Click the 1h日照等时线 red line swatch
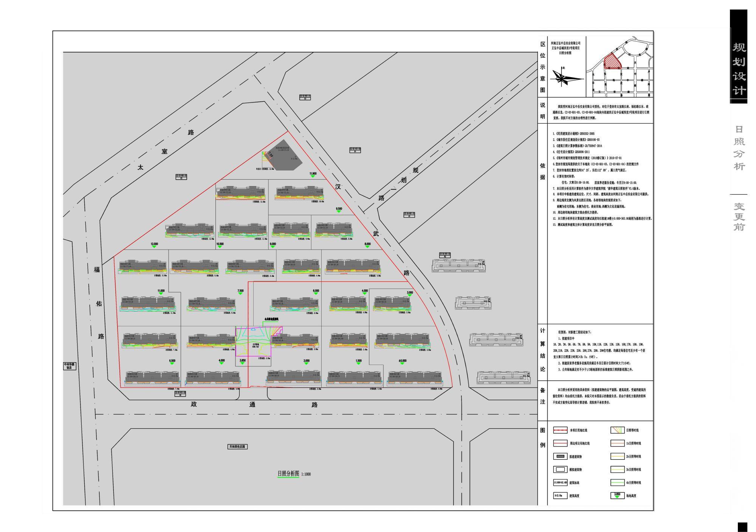Viewport: 756px width, 532px height. [617, 444]
